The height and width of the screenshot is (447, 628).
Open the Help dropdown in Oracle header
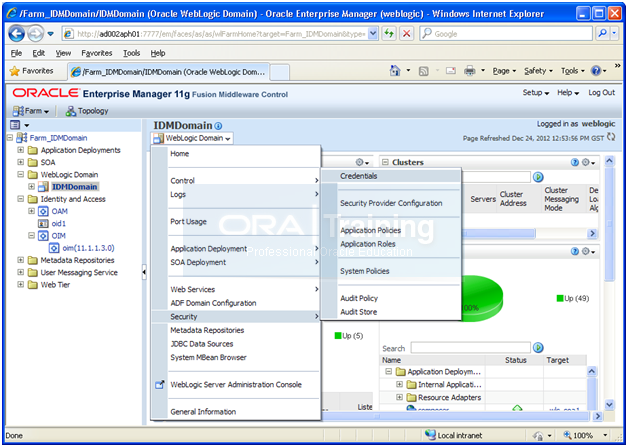[x=568, y=93]
